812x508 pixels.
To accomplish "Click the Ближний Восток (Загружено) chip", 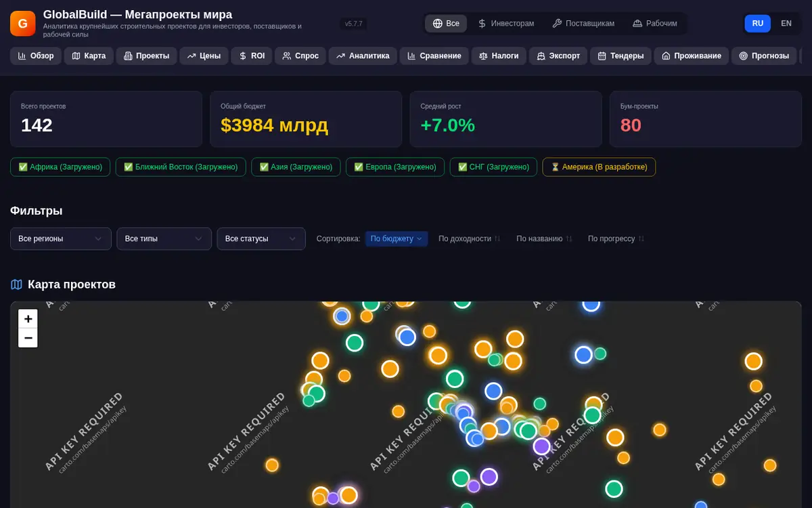I will (181, 167).
